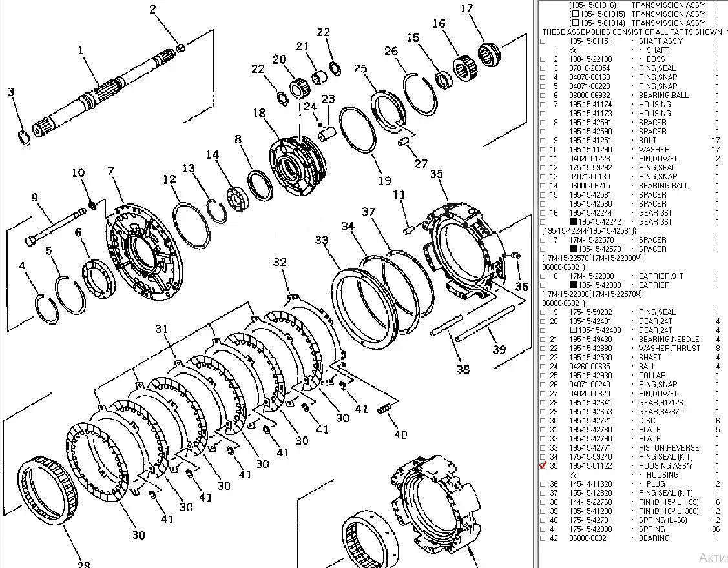Screen dimensions: 728x568
Task: Tick the checkbox for 195-15-42930 COLLAR
Action: tap(543, 376)
